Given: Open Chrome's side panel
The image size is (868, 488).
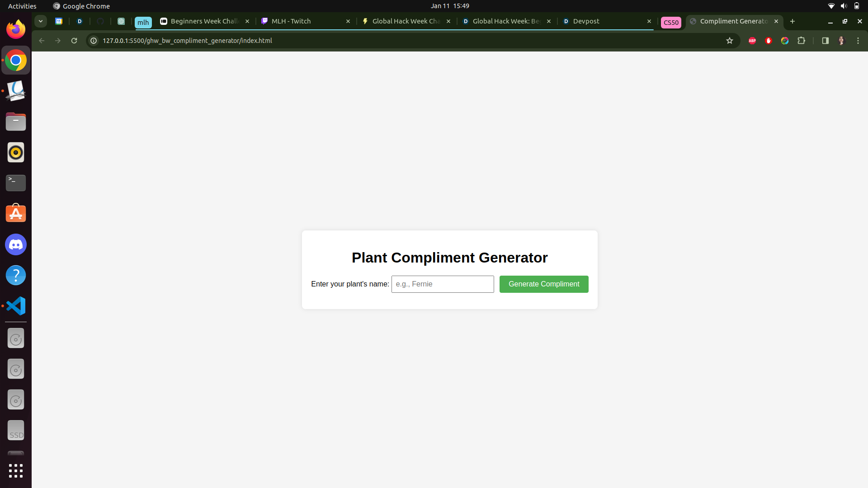Looking at the screenshot, I should (825, 41).
